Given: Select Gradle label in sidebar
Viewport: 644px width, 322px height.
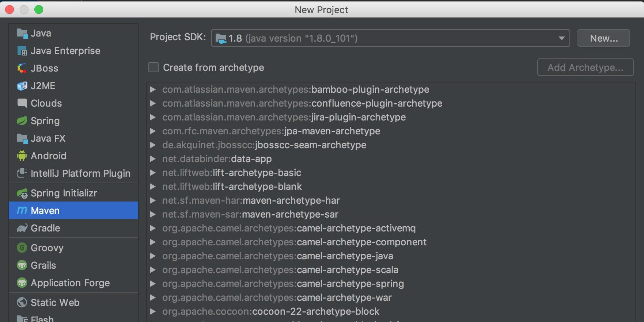Looking at the screenshot, I should point(45,228).
